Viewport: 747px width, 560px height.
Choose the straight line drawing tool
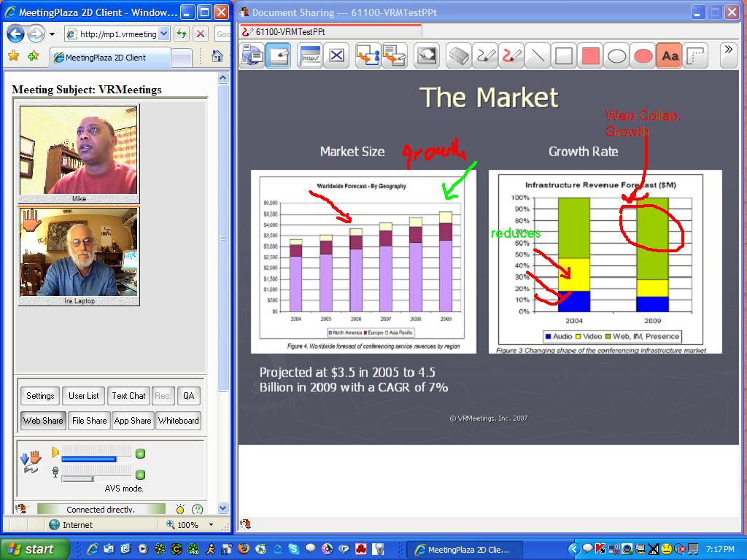(x=538, y=56)
